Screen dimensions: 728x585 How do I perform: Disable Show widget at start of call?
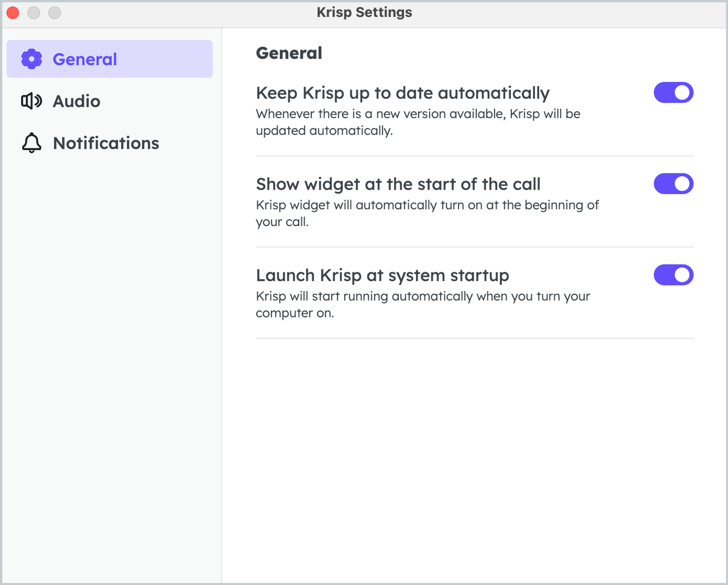point(673,184)
